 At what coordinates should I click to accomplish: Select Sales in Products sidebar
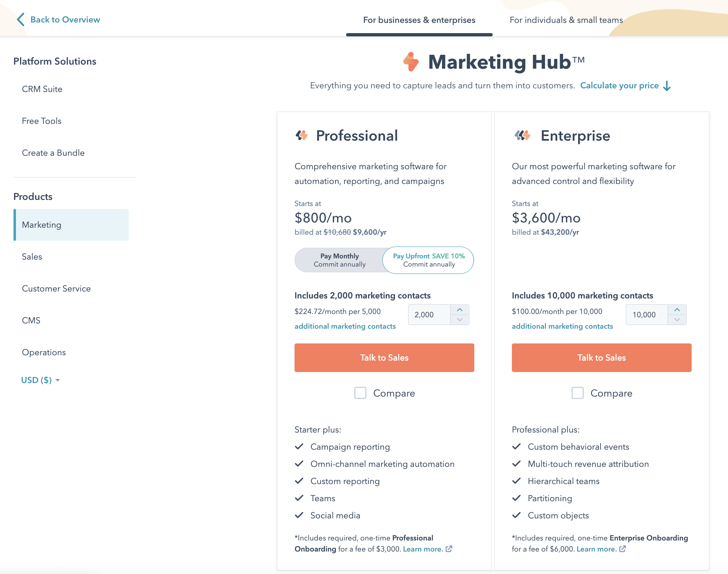tap(32, 257)
